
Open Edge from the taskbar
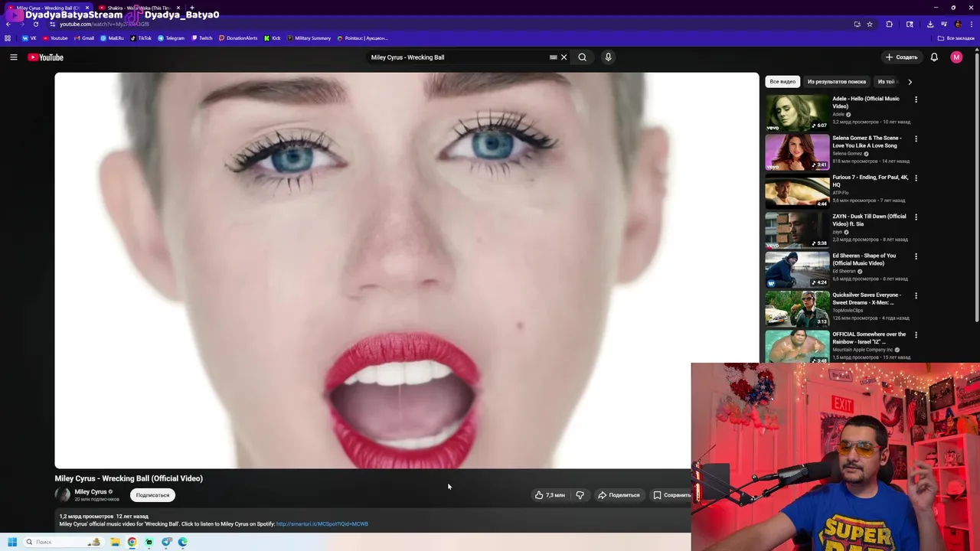[x=183, y=542]
